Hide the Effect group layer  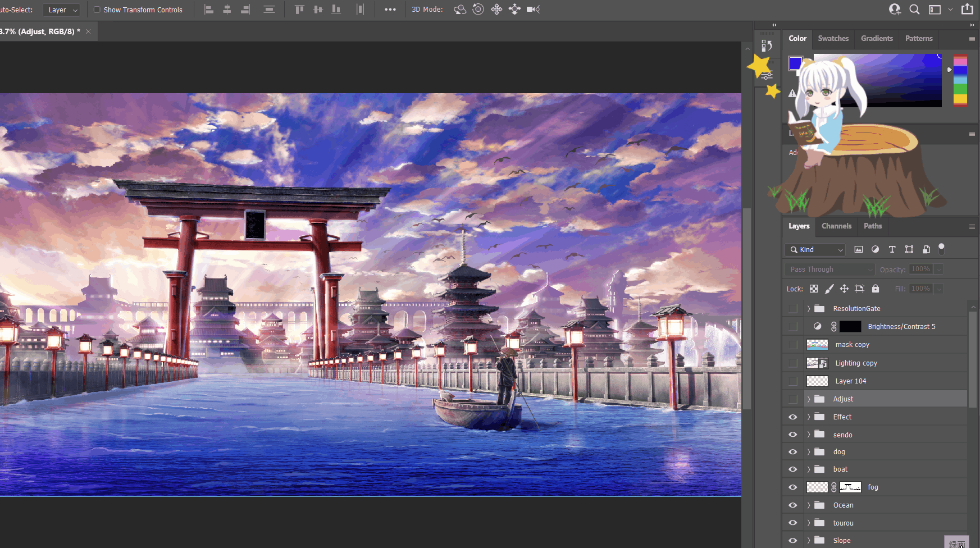792,417
